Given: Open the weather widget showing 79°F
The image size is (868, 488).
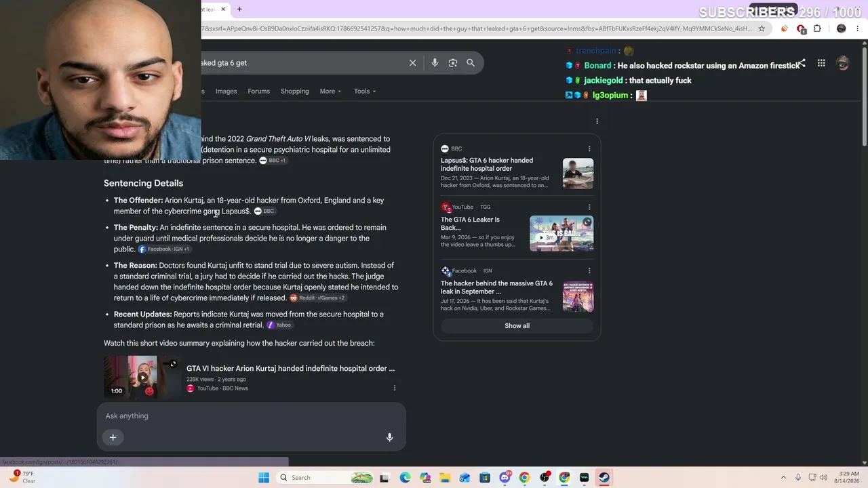Looking at the screenshot, I should pos(22,477).
